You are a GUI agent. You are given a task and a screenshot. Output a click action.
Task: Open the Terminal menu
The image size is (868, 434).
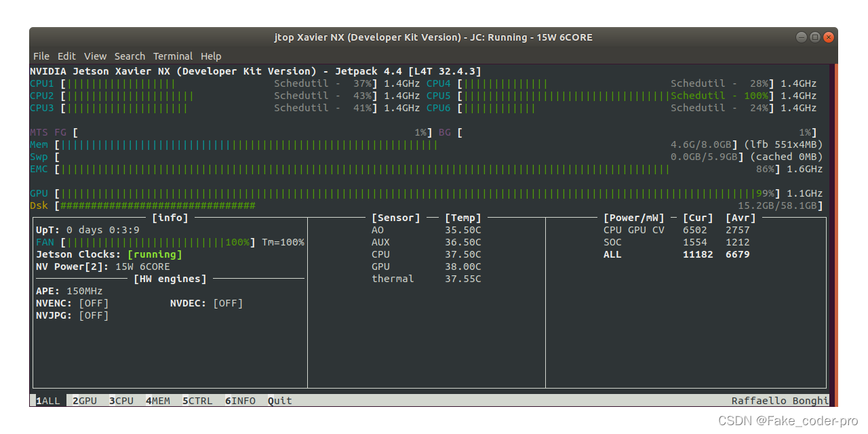pos(173,56)
